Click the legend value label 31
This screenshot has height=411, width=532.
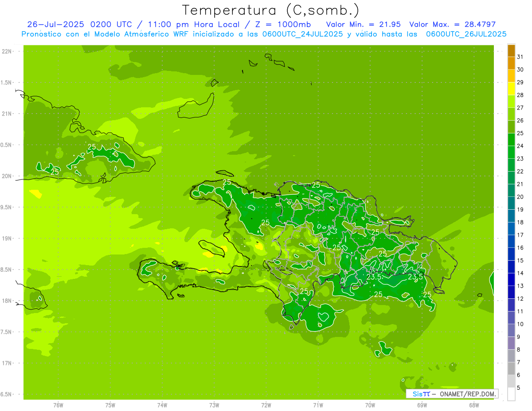point(520,57)
